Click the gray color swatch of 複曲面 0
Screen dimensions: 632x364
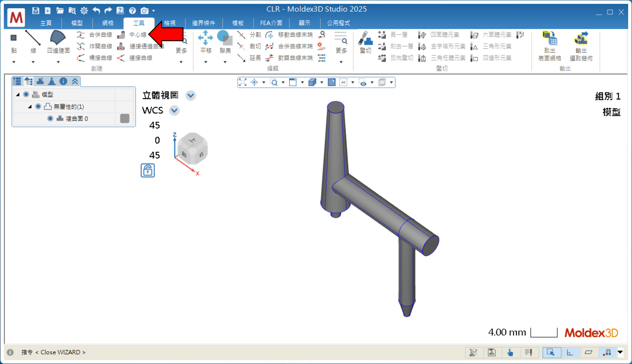pyautogui.click(x=125, y=118)
